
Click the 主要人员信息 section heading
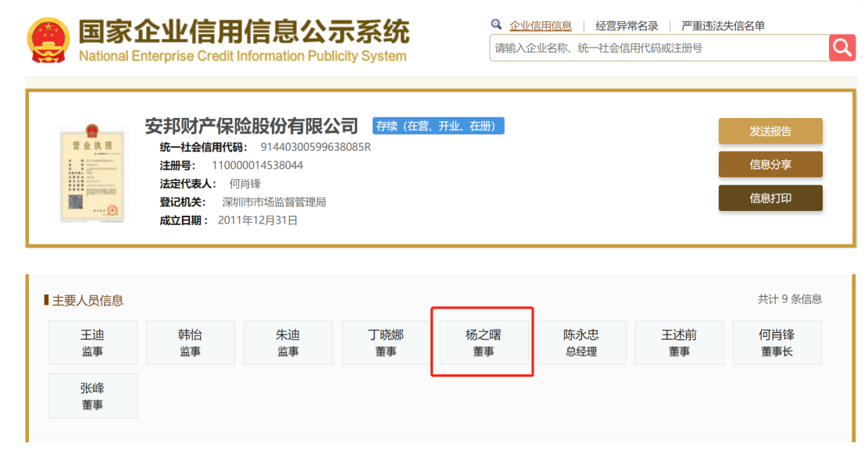(x=88, y=301)
